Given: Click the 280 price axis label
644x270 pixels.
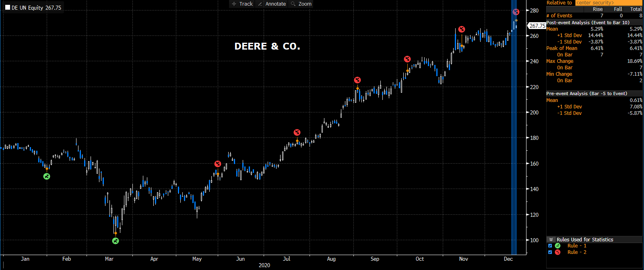Looking at the screenshot, I should (x=534, y=10).
